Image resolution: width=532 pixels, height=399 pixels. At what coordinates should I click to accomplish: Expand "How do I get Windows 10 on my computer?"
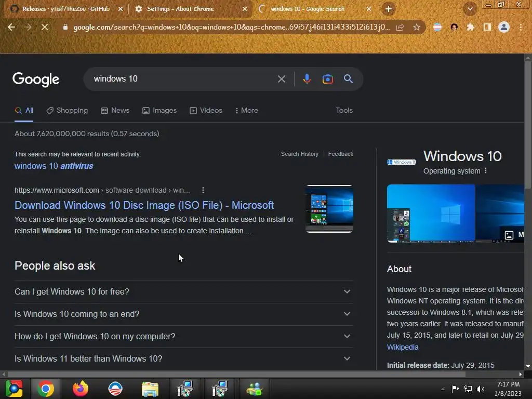click(x=183, y=337)
